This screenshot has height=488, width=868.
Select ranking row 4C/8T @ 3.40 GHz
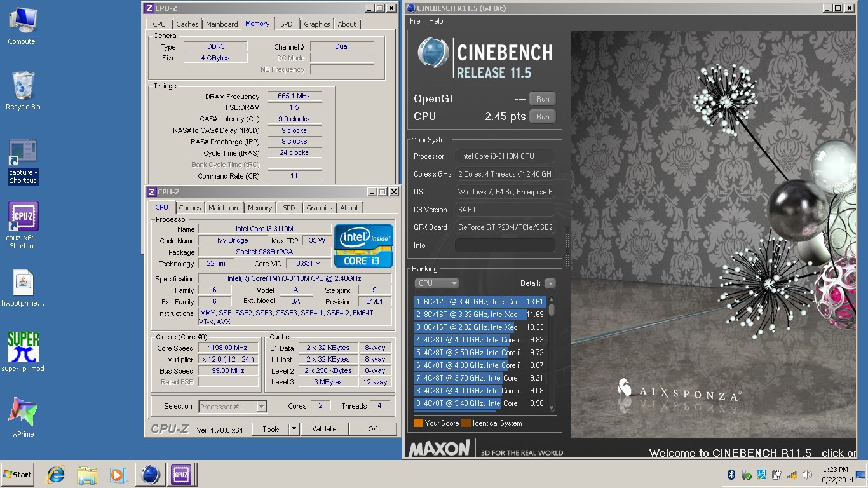pyautogui.click(x=480, y=403)
